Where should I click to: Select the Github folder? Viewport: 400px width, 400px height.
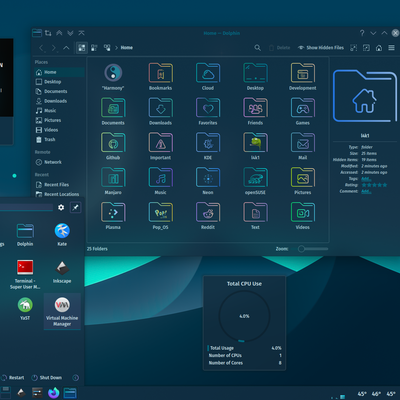(x=113, y=146)
